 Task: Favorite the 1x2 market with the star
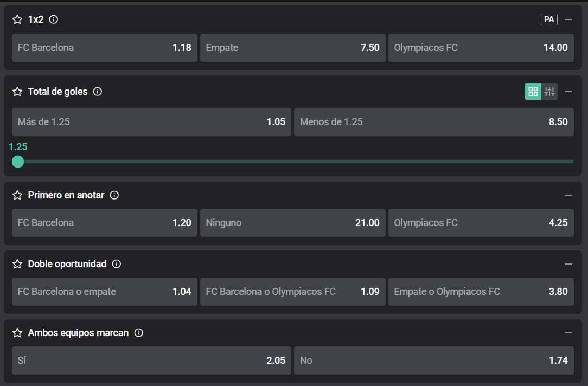(17, 20)
